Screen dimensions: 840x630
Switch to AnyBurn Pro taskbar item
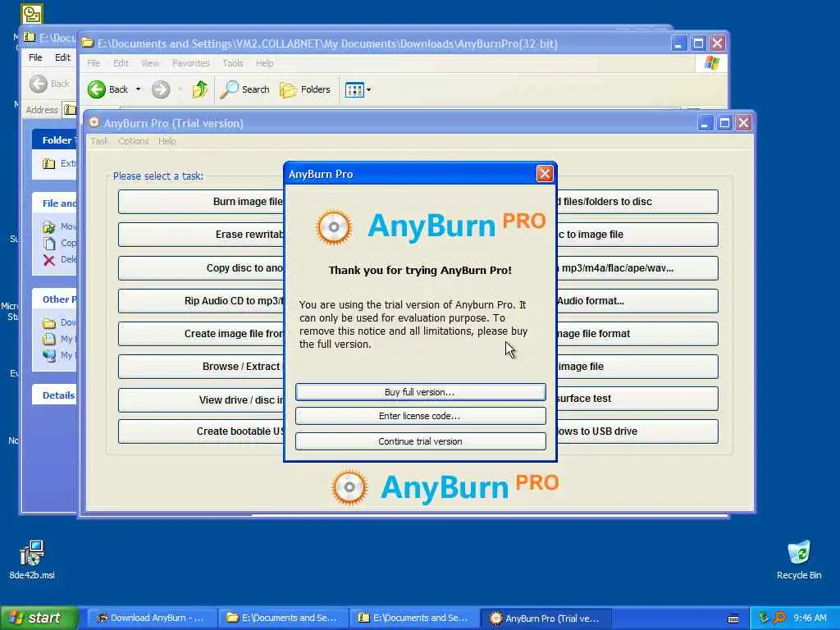(546, 619)
